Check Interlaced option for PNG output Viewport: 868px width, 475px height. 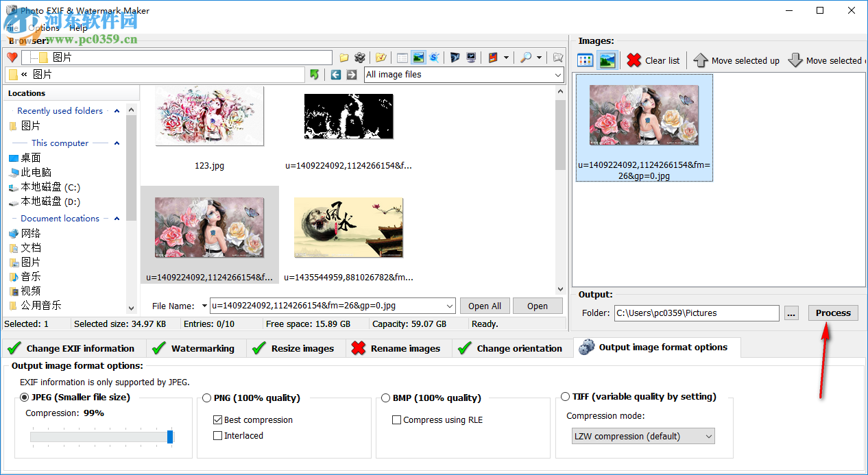click(217, 435)
